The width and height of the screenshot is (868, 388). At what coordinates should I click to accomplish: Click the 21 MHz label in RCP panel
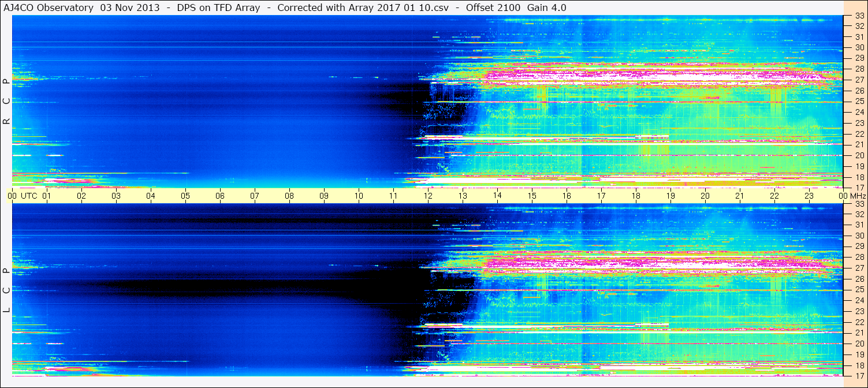coord(859,144)
